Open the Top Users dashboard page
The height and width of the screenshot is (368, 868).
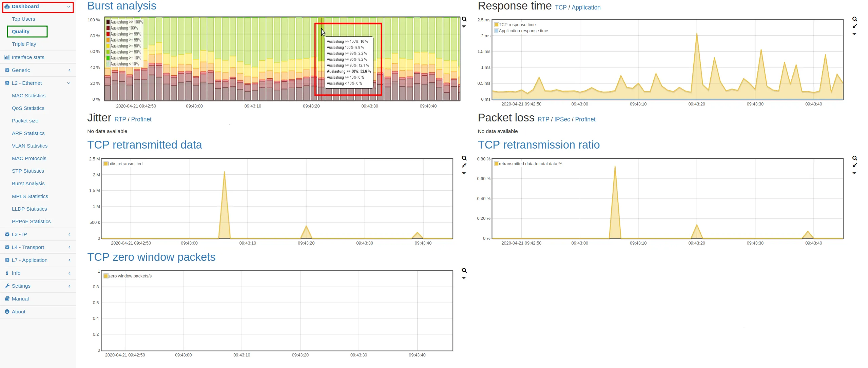tap(23, 19)
